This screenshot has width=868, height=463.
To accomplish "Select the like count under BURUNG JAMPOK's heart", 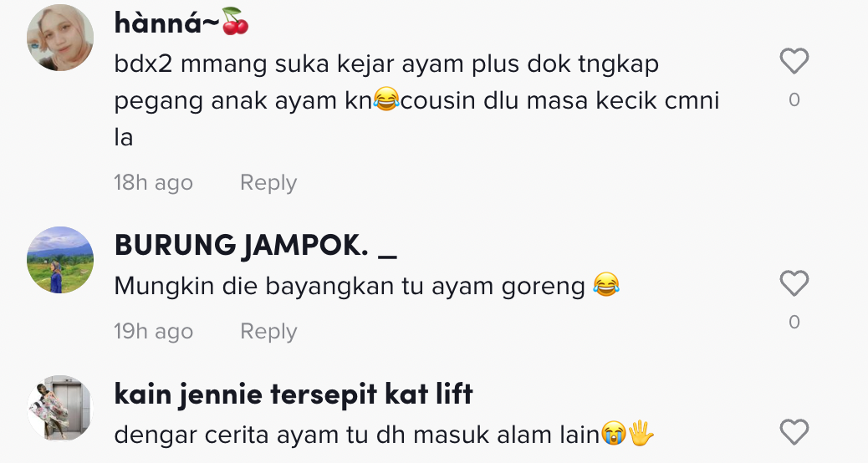I will 794,322.
